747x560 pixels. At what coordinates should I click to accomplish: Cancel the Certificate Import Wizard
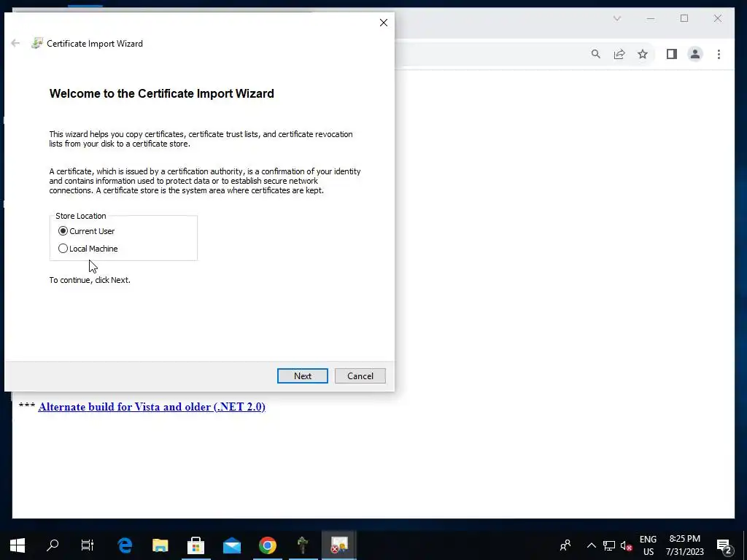[x=360, y=376]
